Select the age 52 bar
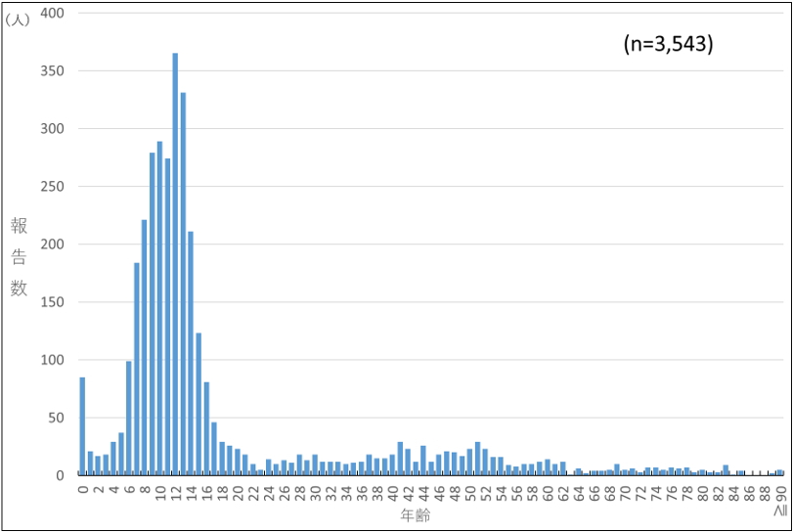 click(x=485, y=463)
